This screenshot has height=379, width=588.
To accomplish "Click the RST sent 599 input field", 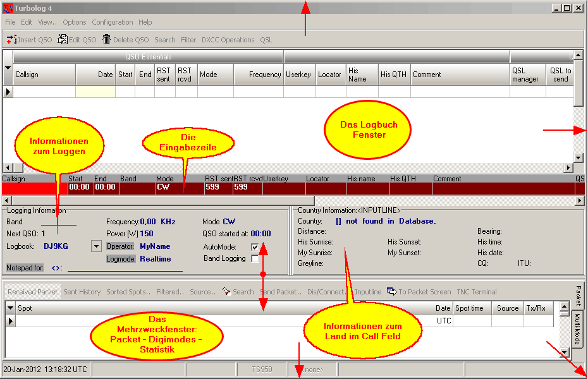I will 219,188.
